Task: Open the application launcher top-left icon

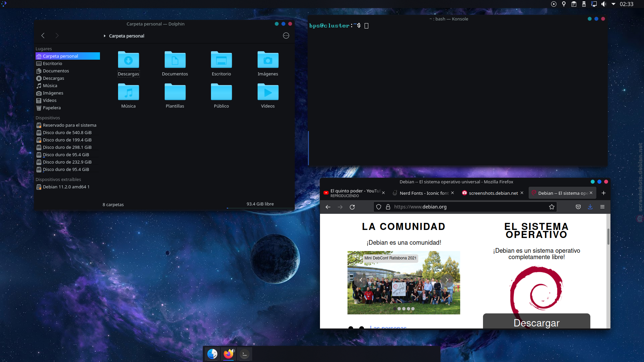Action: [4, 4]
